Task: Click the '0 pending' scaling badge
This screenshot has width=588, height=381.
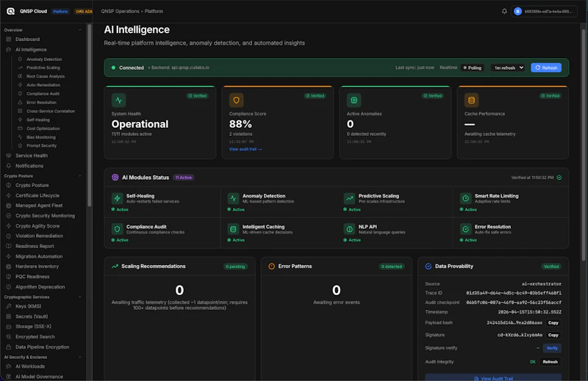Action: click(235, 266)
